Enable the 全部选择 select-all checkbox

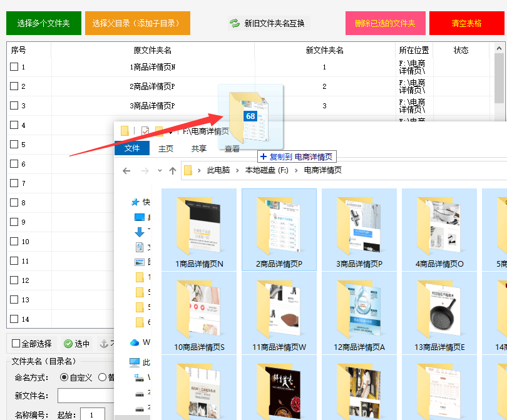tap(15, 344)
